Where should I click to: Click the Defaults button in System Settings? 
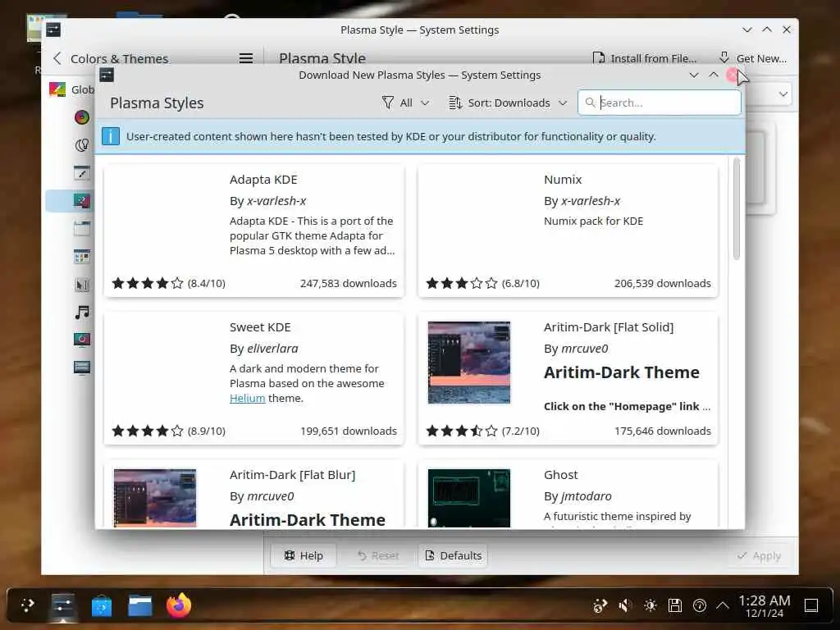[x=453, y=555]
